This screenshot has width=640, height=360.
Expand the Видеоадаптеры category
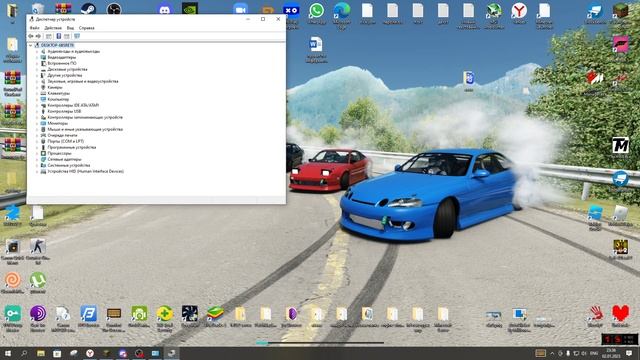37,58
